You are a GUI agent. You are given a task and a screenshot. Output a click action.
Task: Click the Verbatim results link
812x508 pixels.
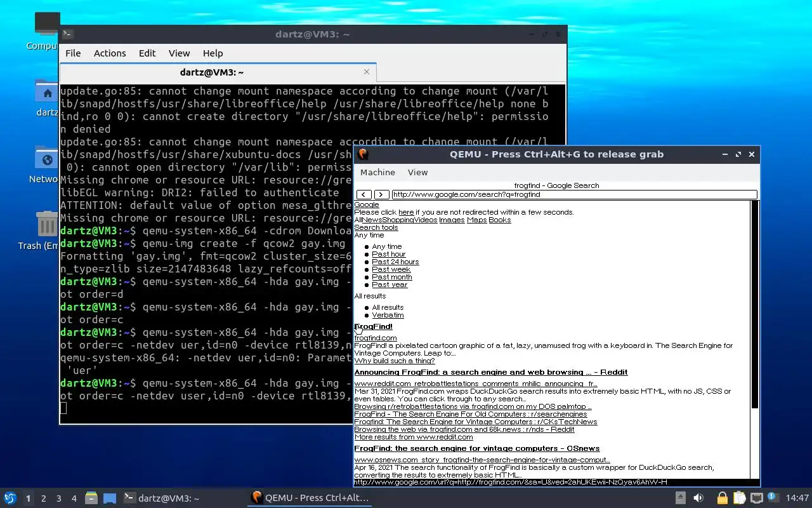388,315
